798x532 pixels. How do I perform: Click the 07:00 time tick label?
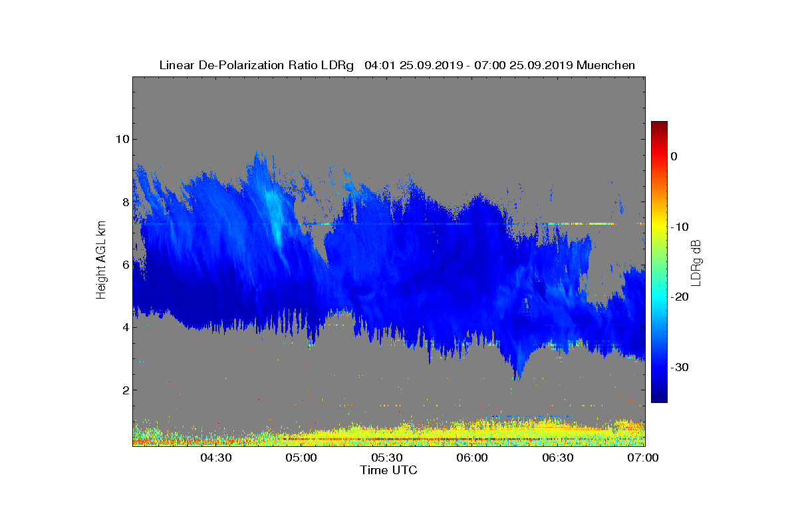644,458
